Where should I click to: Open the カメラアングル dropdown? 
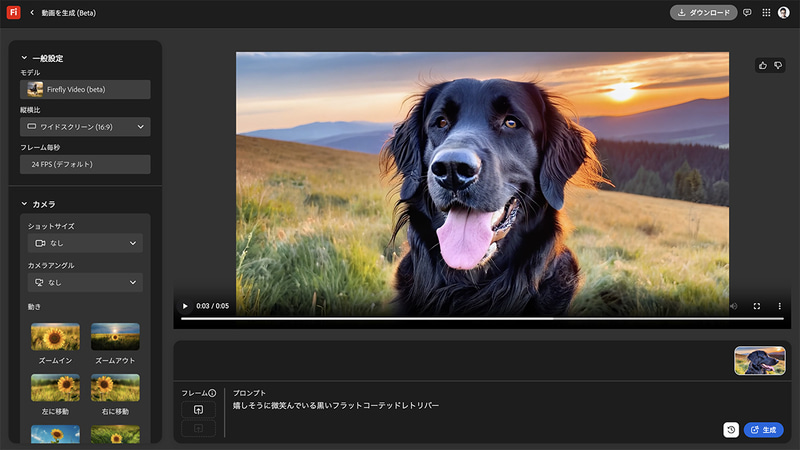coord(85,282)
